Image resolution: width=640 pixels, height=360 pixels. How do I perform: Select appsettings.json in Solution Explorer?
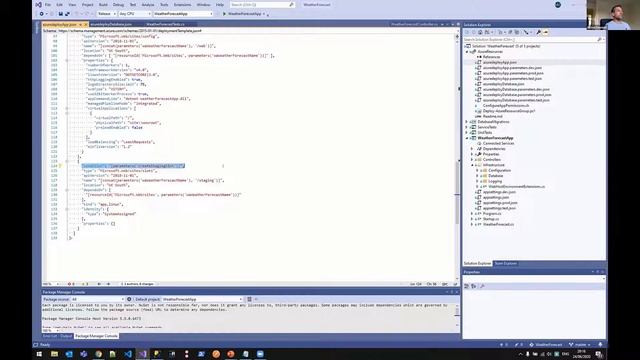pyautogui.click(x=496, y=197)
